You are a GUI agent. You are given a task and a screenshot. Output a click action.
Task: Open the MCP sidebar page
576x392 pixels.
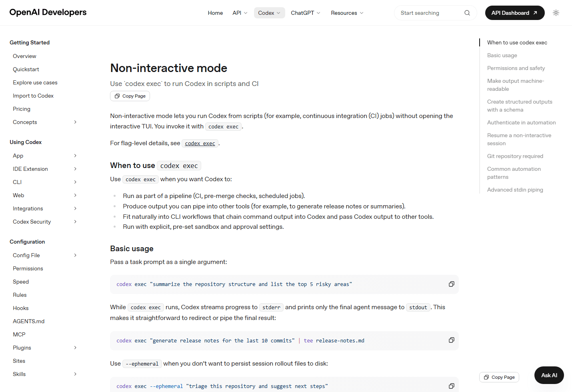19,334
